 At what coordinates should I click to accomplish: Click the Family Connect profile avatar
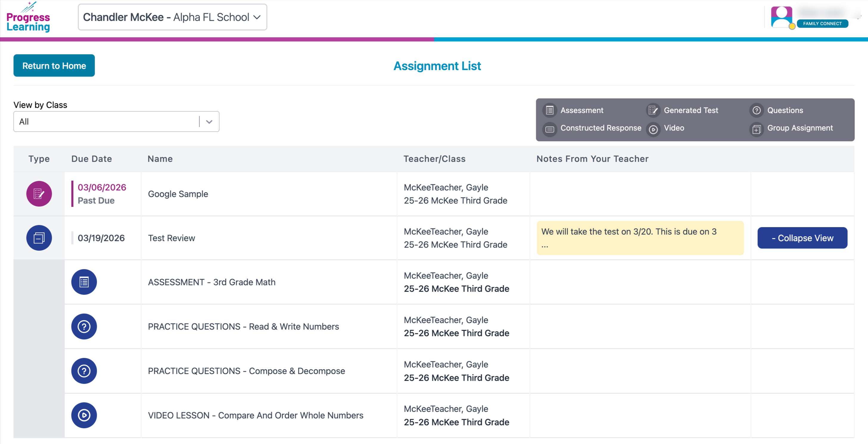click(x=781, y=17)
